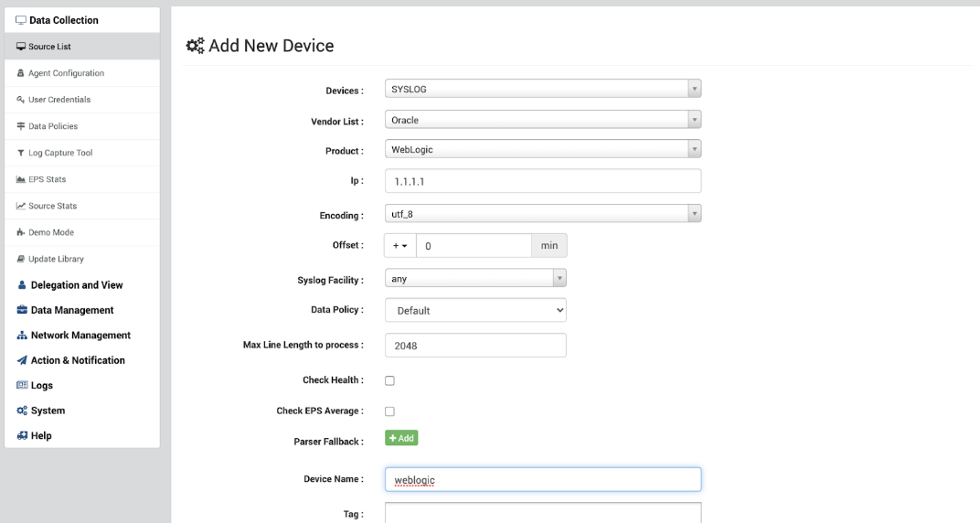Expand the Vendor List dropdown
Image resolution: width=980 pixels, height=523 pixels.
[543, 120]
